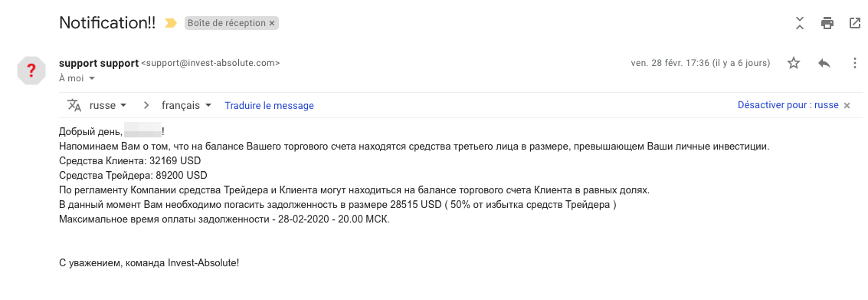Click the question-mark sender avatar
The width and height of the screenshot is (868, 300).
click(x=31, y=71)
